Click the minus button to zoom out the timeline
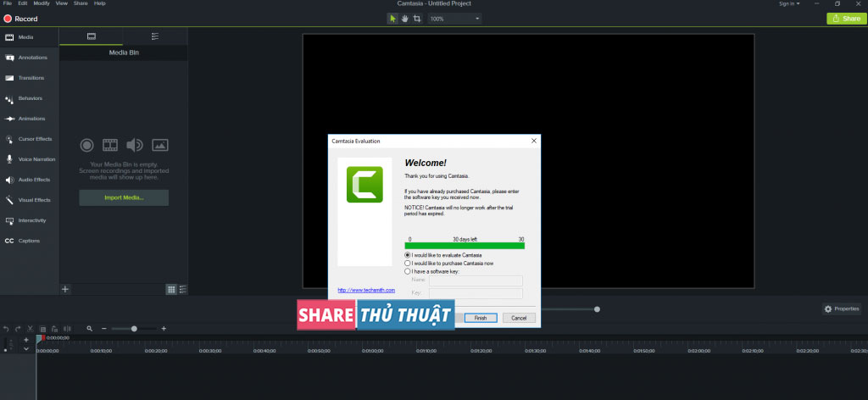Viewport: 868px width, 400px height. pyautogui.click(x=103, y=329)
